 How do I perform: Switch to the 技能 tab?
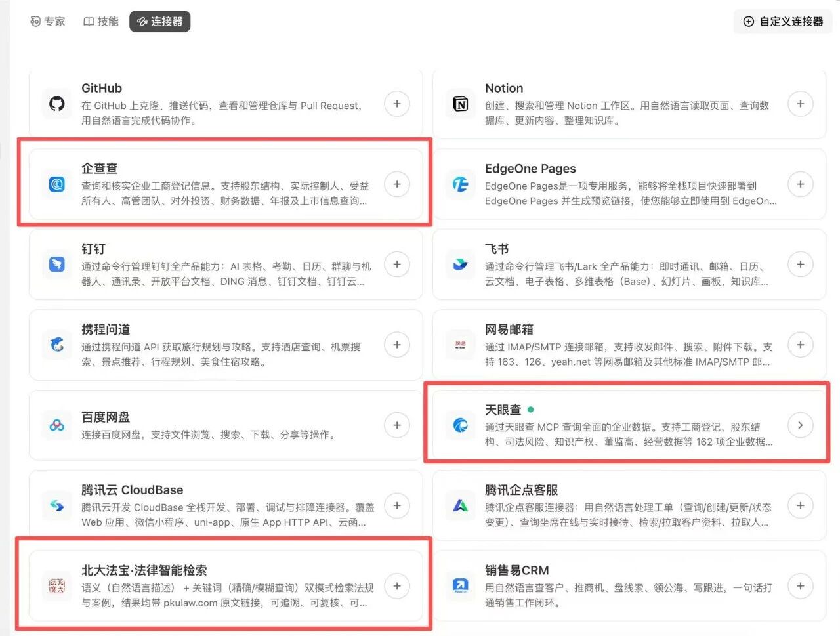coord(101,22)
